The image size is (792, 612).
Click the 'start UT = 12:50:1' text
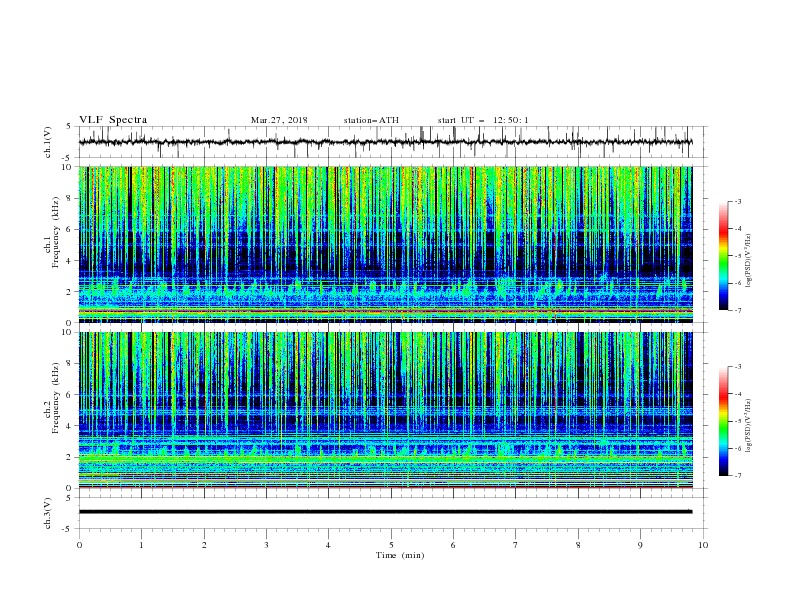pos(483,120)
